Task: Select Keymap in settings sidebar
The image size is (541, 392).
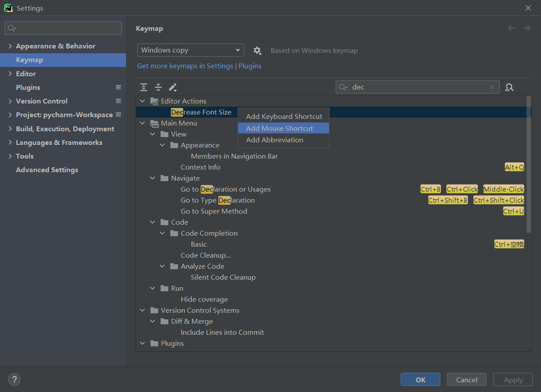Action: 63,60
